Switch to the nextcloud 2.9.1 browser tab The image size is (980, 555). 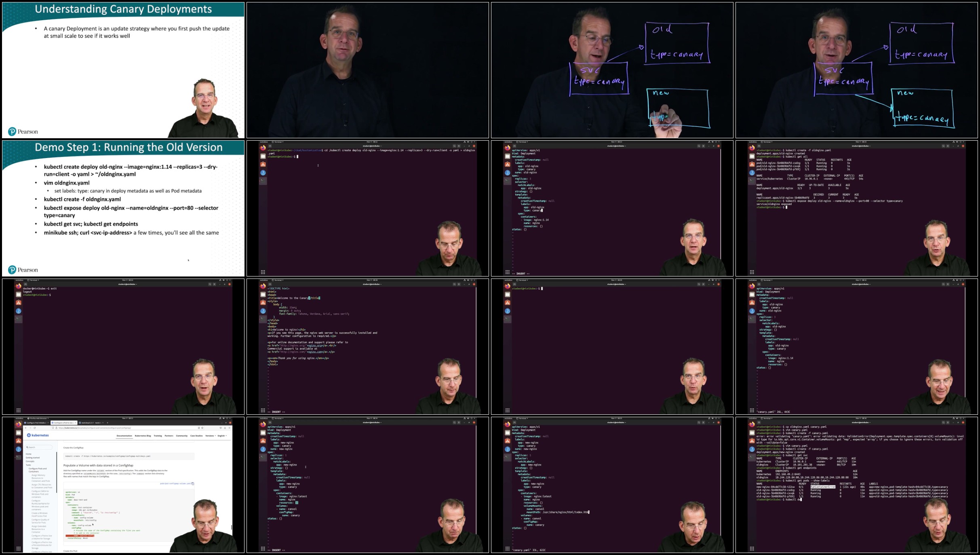pyautogui.click(x=91, y=423)
